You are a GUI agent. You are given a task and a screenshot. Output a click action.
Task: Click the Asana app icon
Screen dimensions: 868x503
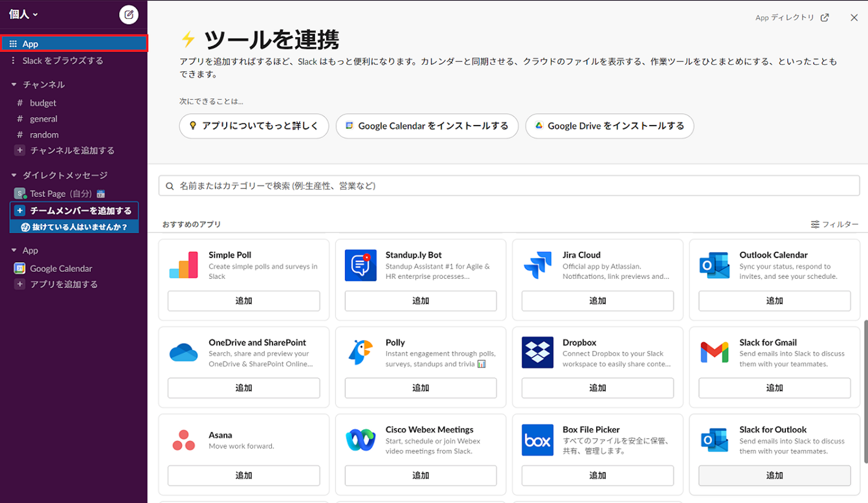184,440
